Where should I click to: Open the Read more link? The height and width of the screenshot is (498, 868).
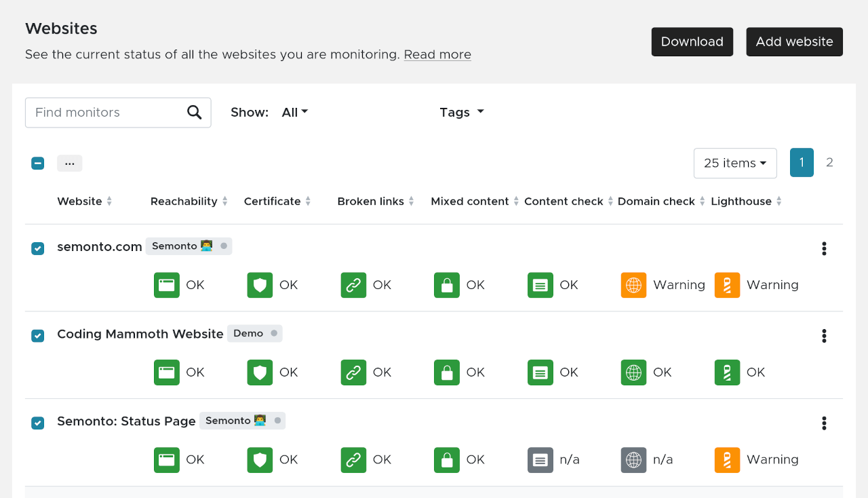[437, 54]
